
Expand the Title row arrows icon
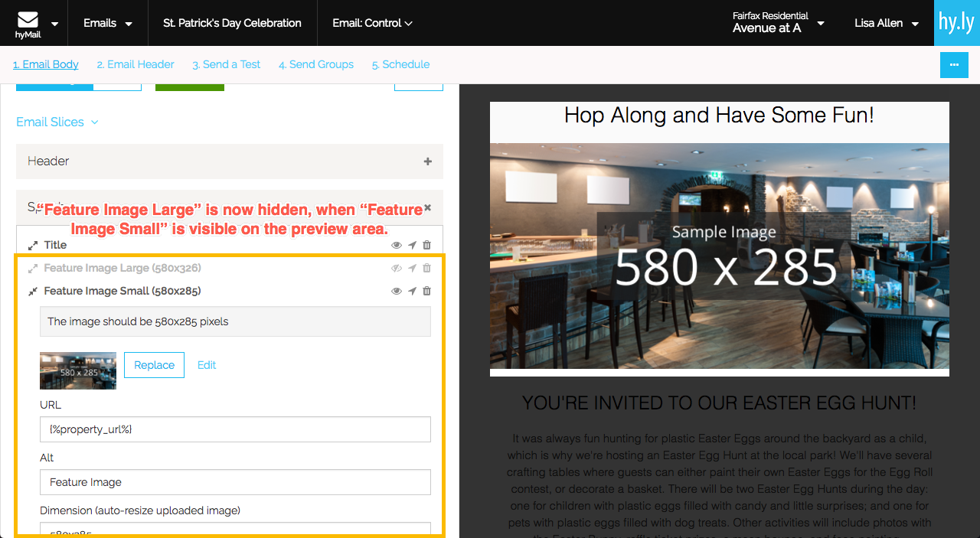tap(33, 246)
